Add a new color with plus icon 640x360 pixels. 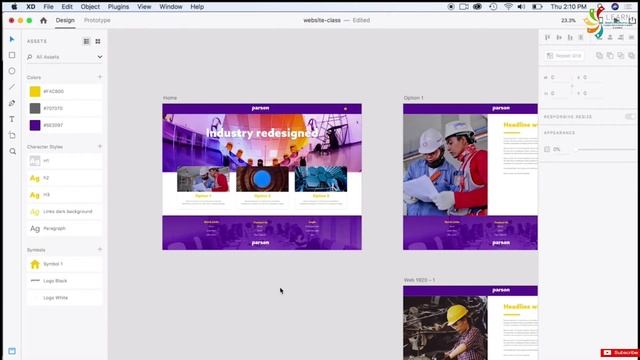tap(100, 77)
